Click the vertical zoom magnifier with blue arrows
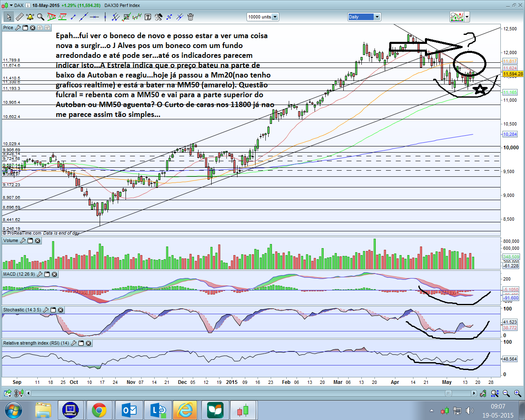 [495, 393]
